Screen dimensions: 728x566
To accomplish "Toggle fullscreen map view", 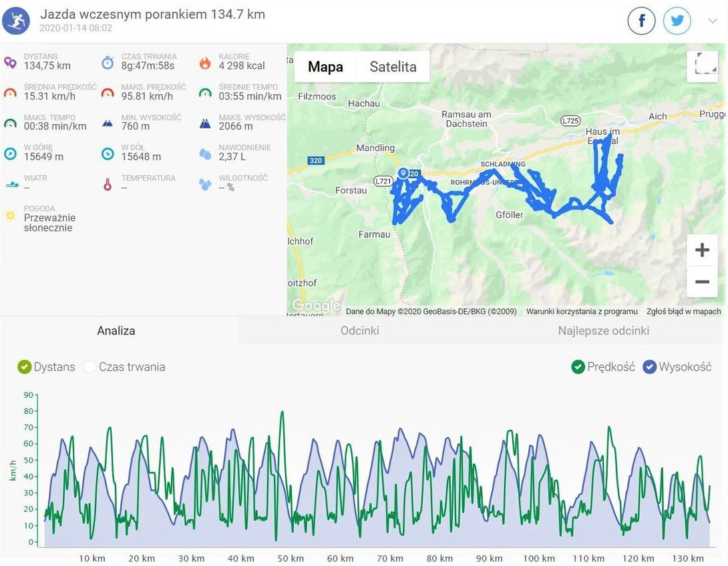I will pos(703,67).
